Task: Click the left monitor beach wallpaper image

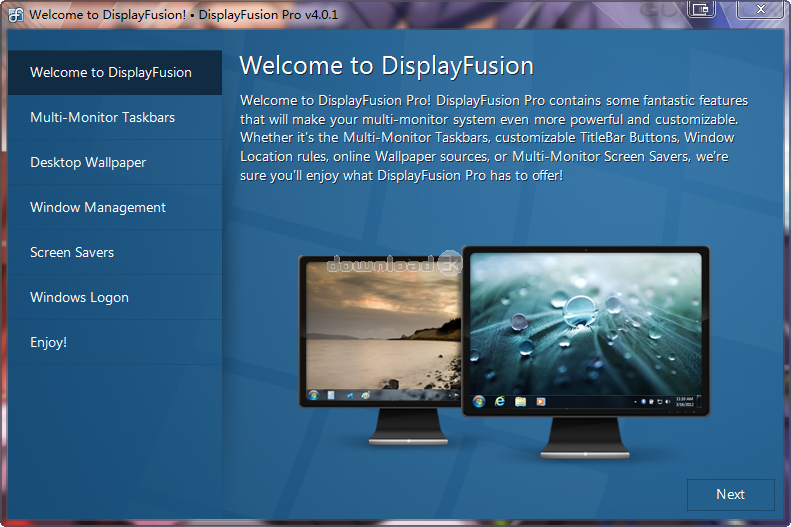Action: (383, 325)
